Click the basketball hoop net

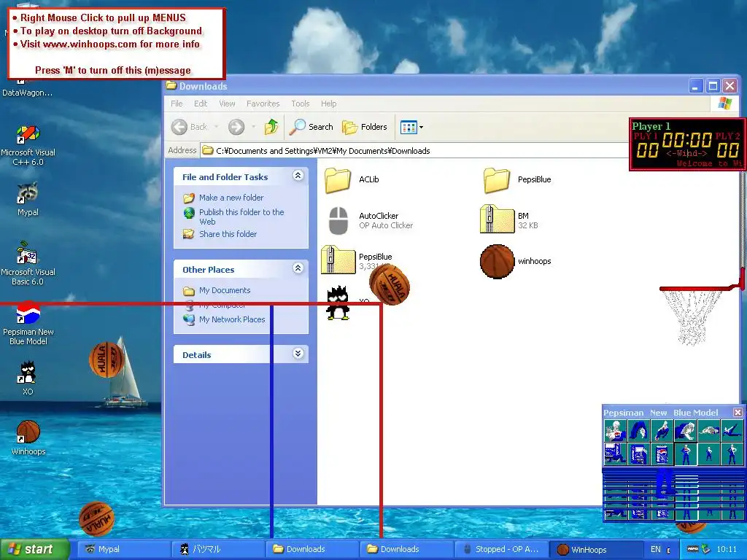pyautogui.click(x=691, y=316)
